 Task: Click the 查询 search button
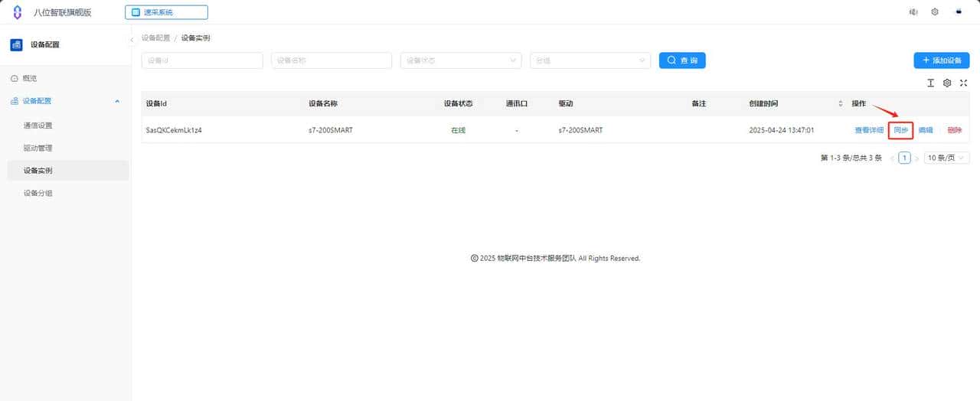pos(682,60)
